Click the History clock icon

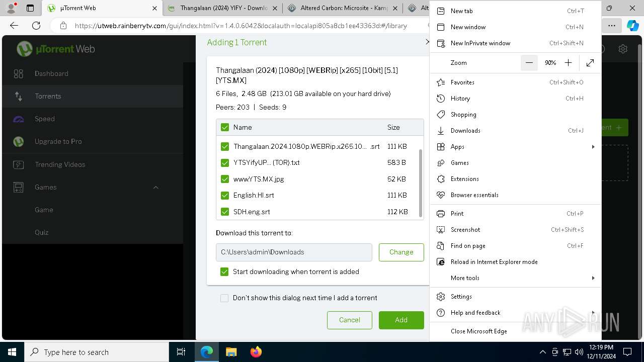point(441,99)
